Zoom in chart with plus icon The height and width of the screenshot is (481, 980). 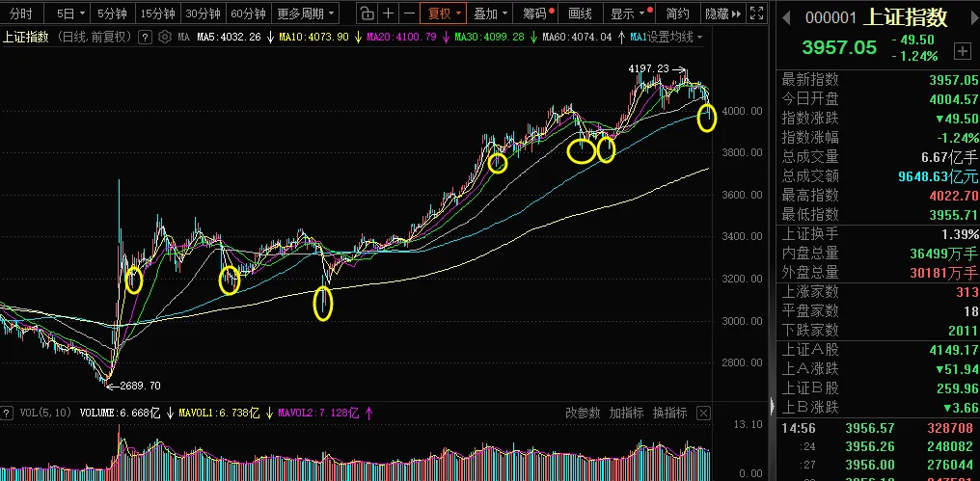pyautogui.click(x=389, y=13)
